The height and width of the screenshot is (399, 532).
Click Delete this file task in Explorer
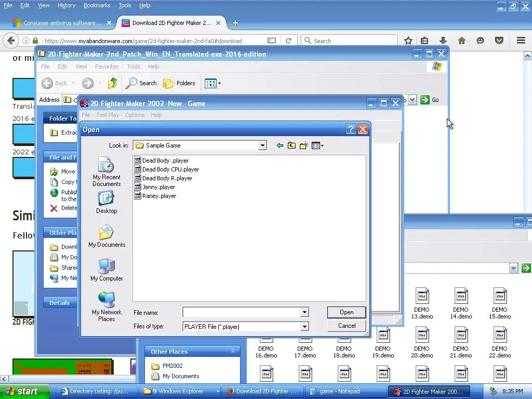point(63,208)
